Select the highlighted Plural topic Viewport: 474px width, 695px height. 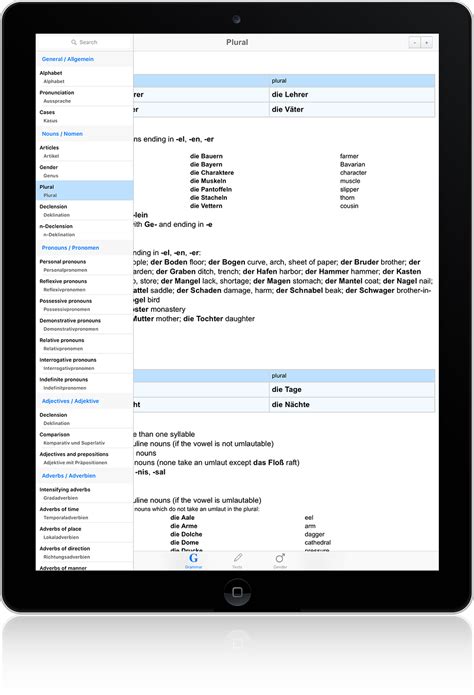(x=84, y=191)
